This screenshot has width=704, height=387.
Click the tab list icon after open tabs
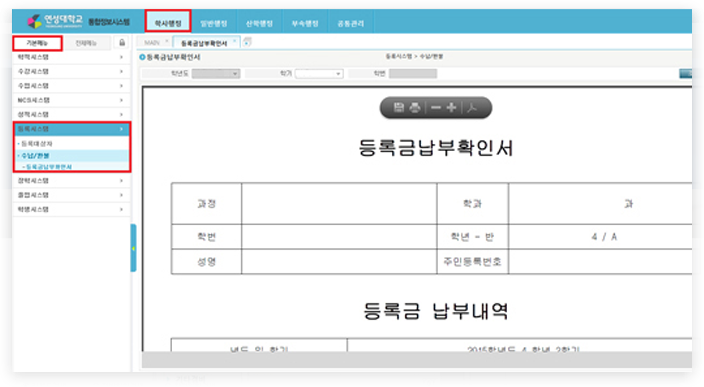[x=247, y=42]
